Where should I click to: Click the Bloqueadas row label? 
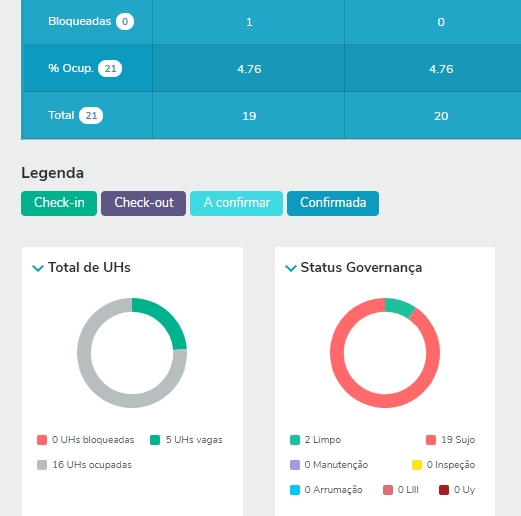pyautogui.click(x=80, y=21)
